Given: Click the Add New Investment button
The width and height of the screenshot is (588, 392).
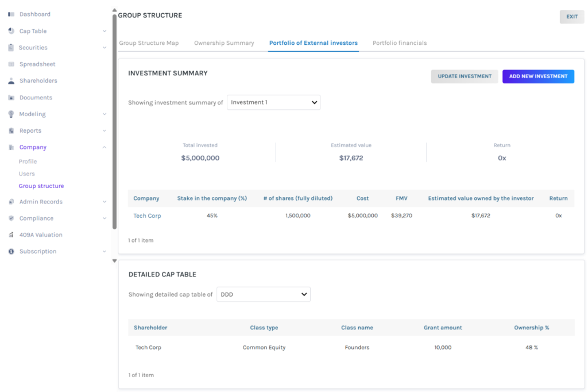Looking at the screenshot, I should tap(538, 76).
